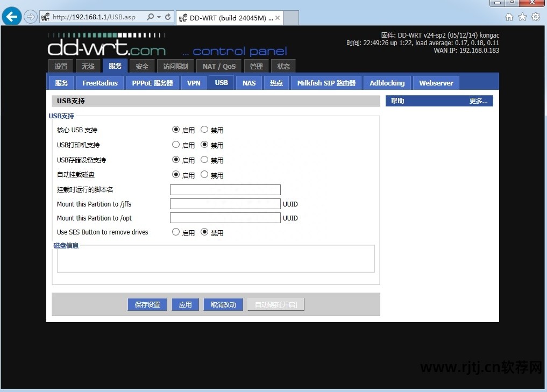Screen dimensions: 547x392
Task: Click the browser back arrow button
Action: pyautogui.click(x=11, y=16)
